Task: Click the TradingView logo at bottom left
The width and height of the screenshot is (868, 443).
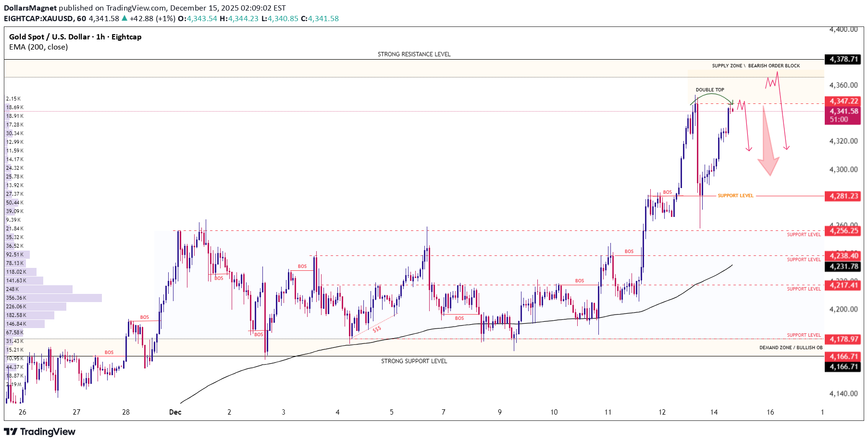Action: pos(40,431)
